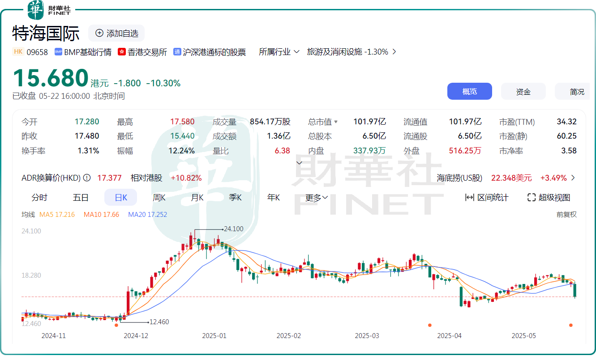Open 旅游及消闲设施 -1.30% industry link
This screenshot has height=364, width=596.
pyautogui.click(x=347, y=52)
